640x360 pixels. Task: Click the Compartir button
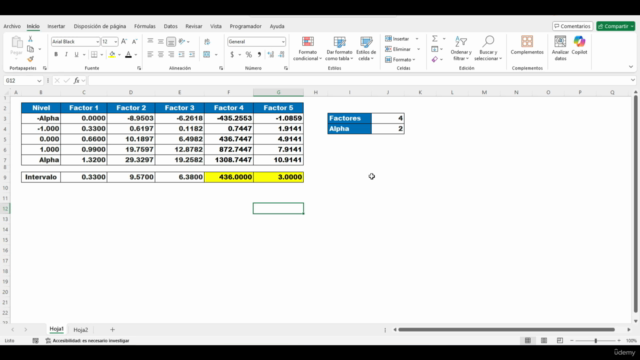pos(616,26)
